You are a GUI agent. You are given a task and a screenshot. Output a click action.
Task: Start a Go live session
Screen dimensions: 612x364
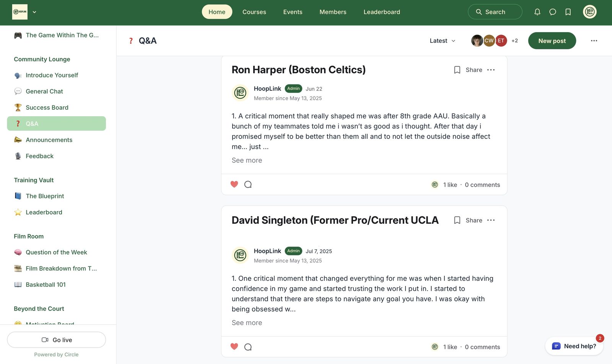(x=57, y=340)
